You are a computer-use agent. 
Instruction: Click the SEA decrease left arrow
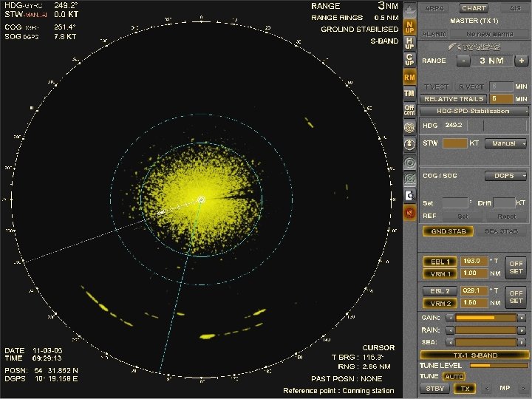coord(450,342)
